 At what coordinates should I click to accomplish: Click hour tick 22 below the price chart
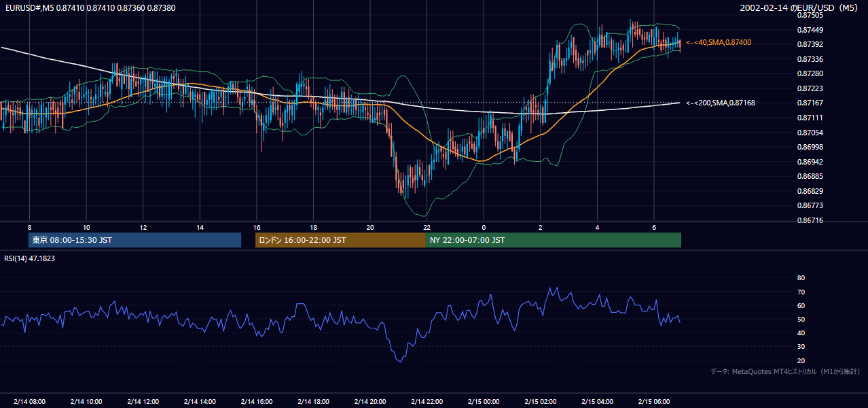tap(427, 227)
